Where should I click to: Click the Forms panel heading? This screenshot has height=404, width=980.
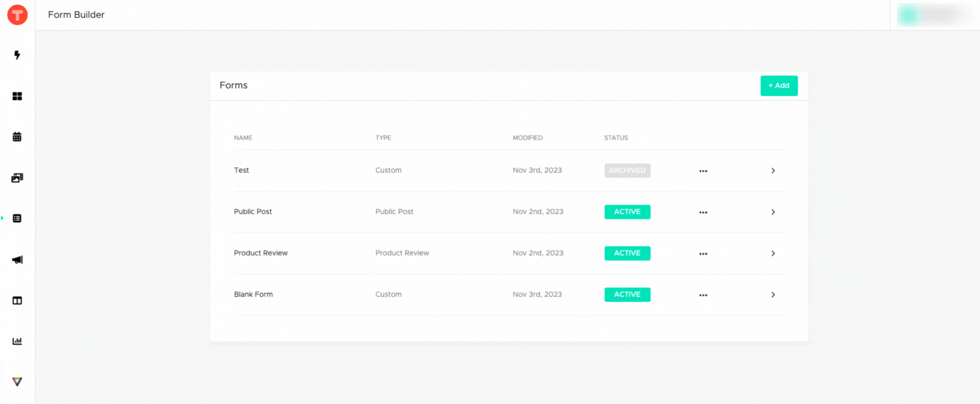pyautogui.click(x=233, y=85)
